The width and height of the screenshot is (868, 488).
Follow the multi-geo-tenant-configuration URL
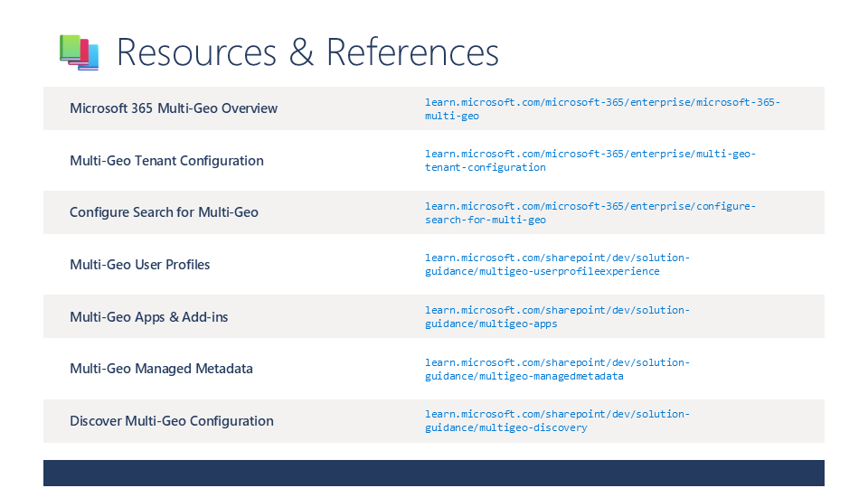tap(590, 160)
